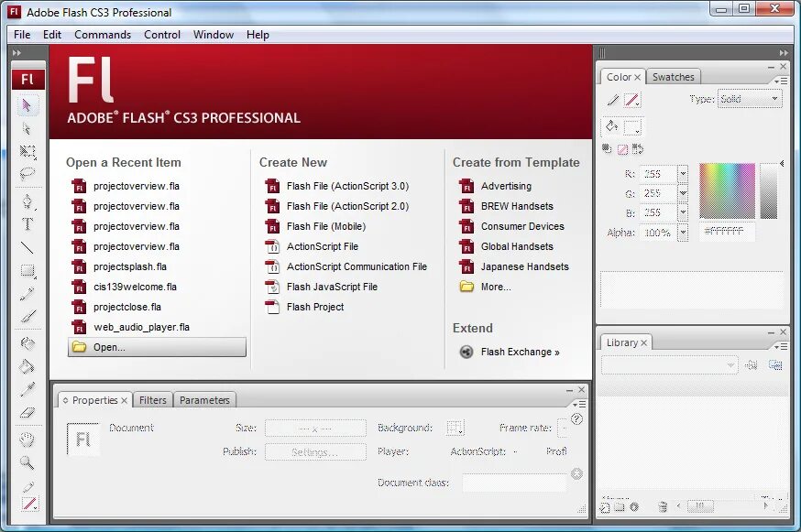801x532 pixels.
Task: Open the B value slider dropdown
Action: tap(683, 212)
